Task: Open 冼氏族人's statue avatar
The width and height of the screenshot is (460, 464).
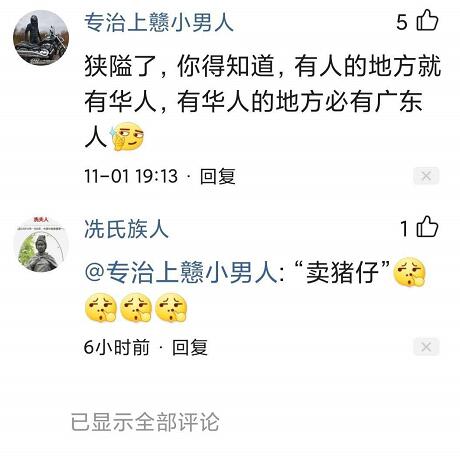Action: pos(41,244)
